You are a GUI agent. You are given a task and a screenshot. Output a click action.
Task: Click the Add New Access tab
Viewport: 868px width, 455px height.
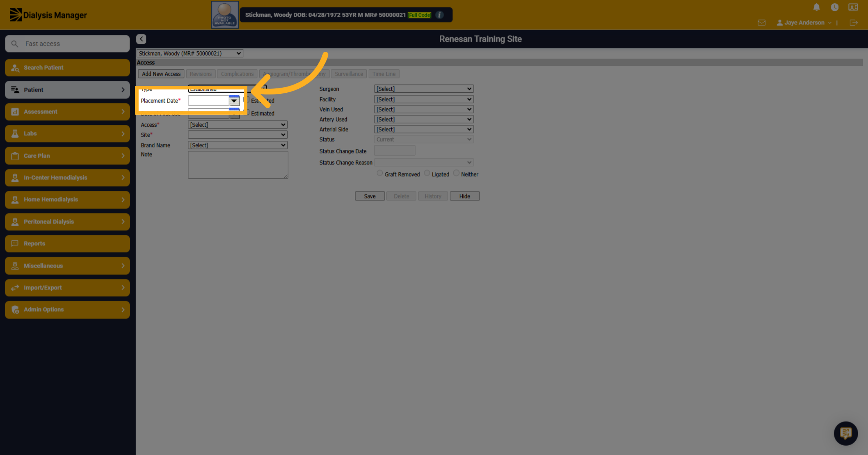(x=161, y=74)
